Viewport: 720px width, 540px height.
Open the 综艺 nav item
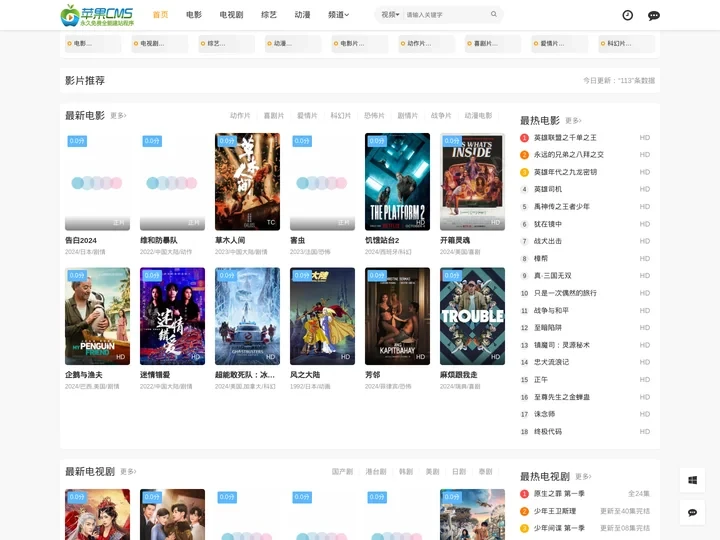[269, 15]
